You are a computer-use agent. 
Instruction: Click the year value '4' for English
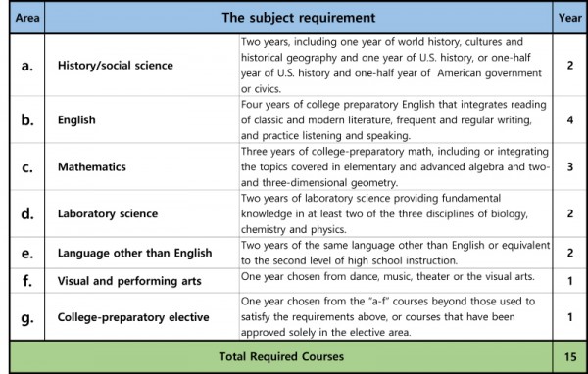(569, 119)
